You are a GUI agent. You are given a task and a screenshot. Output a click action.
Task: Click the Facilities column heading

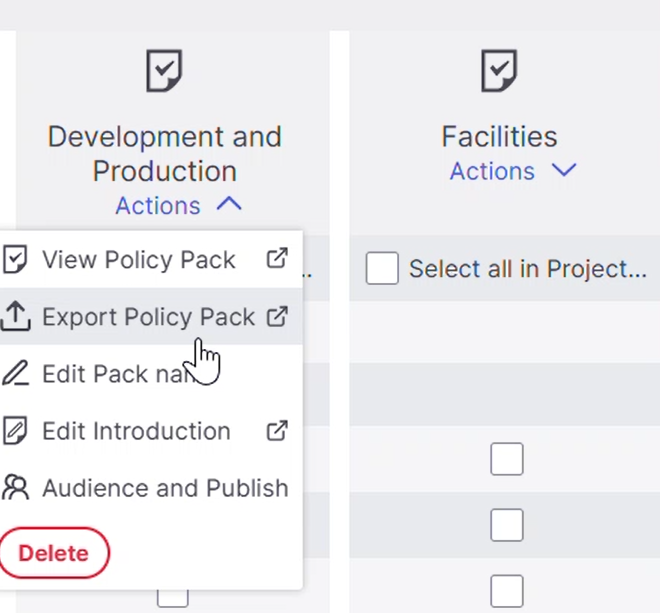point(499,136)
